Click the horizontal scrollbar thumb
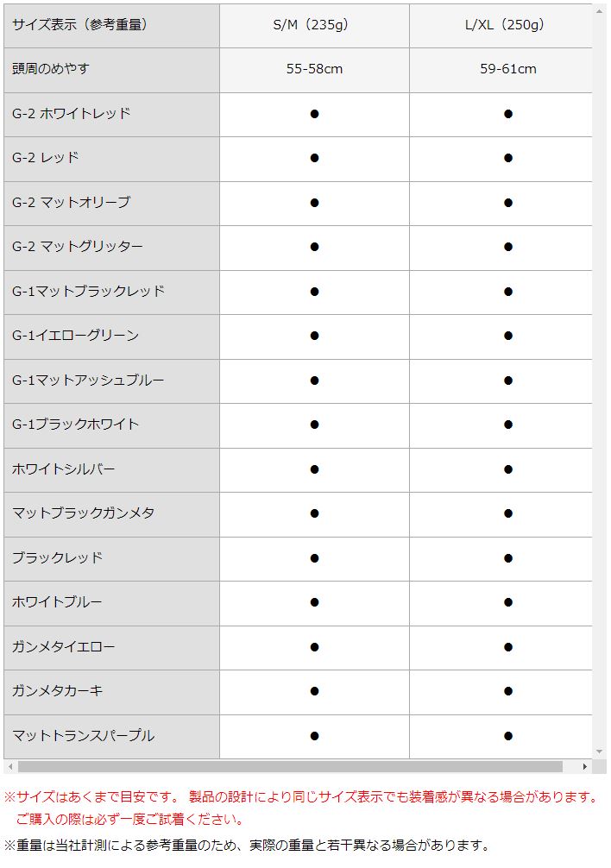The image size is (611, 868). click(x=291, y=767)
